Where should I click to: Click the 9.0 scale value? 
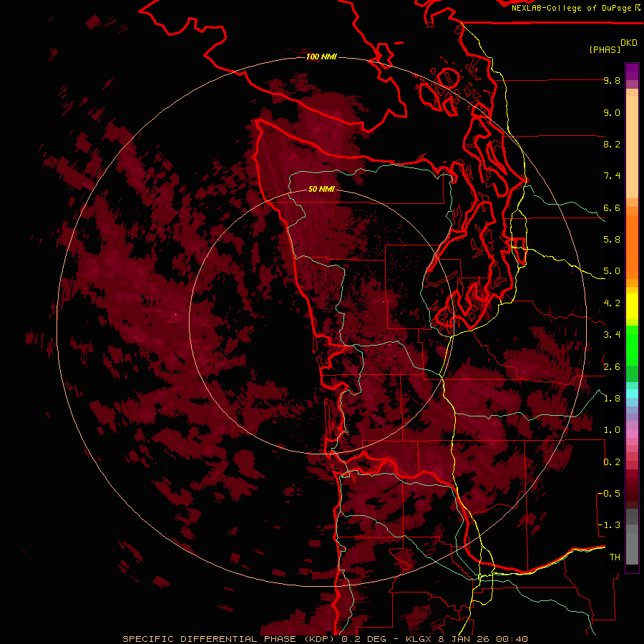tap(612, 112)
